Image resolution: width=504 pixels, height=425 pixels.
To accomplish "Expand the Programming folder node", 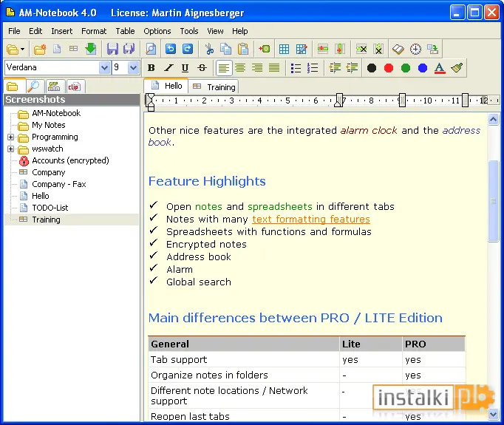I will tap(10, 137).
